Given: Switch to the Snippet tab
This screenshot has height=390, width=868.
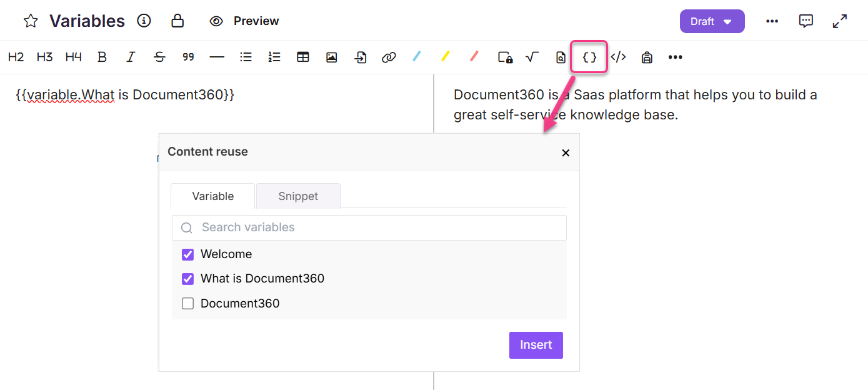Looking at the screenshot, I should (298, 196).
